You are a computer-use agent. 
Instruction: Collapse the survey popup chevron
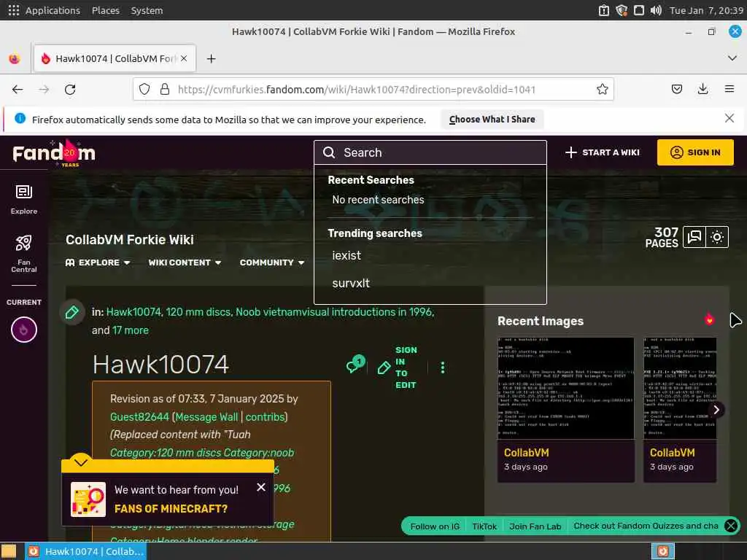(81, 462)
